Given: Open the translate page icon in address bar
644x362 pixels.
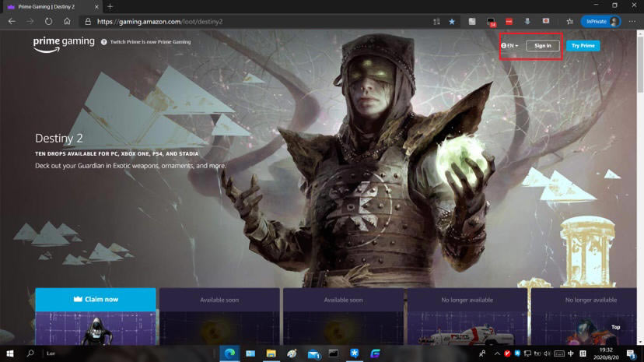Looking at the screenshot, I should [x=436, y=21].
